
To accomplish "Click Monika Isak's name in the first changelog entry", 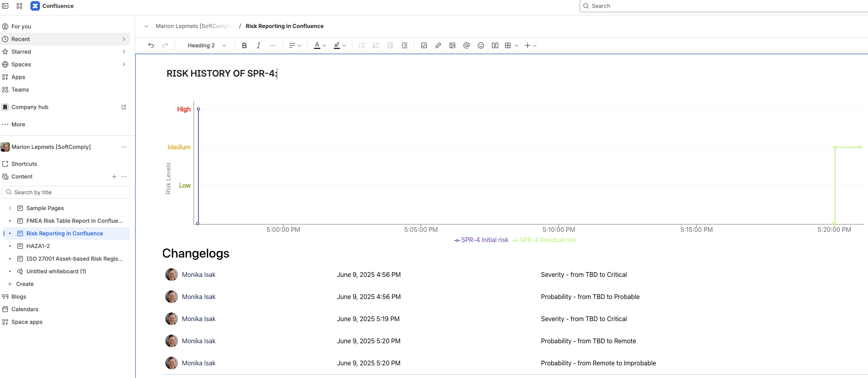I will tap(199, 275).
